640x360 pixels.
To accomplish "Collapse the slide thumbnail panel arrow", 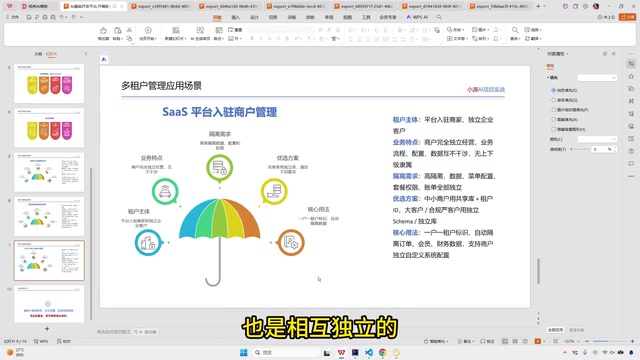I will (86, 53).
